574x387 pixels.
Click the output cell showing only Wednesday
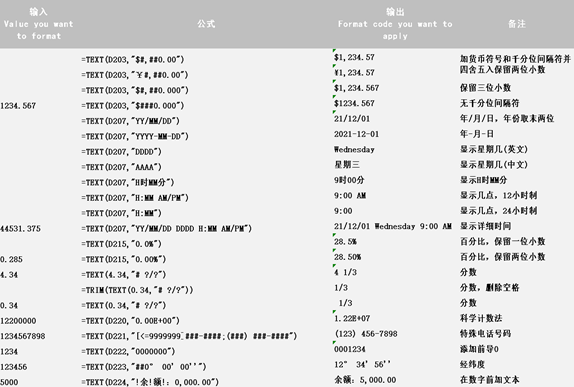click(x=354, y=150)
